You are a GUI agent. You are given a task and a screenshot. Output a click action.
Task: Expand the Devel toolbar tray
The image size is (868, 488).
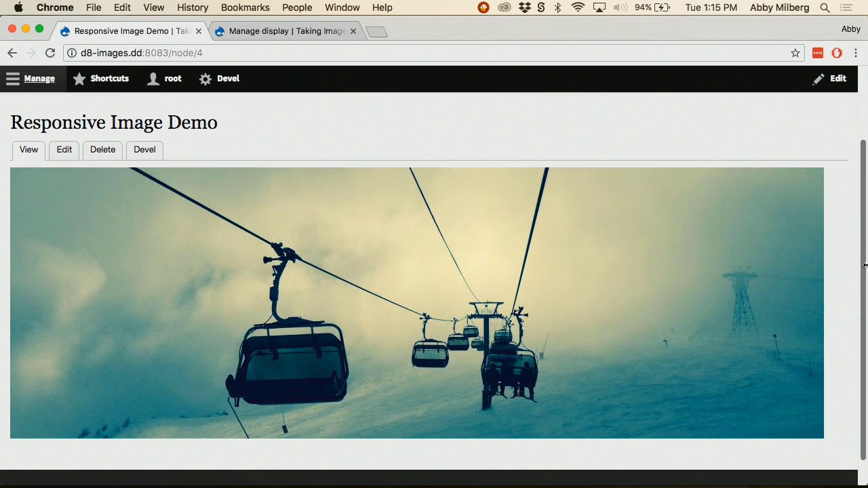(219, 79)
